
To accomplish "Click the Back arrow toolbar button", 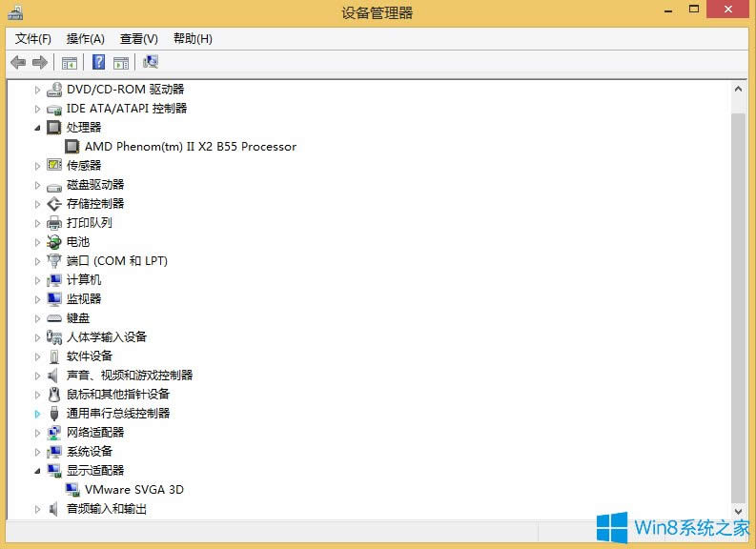I will 18,62.
